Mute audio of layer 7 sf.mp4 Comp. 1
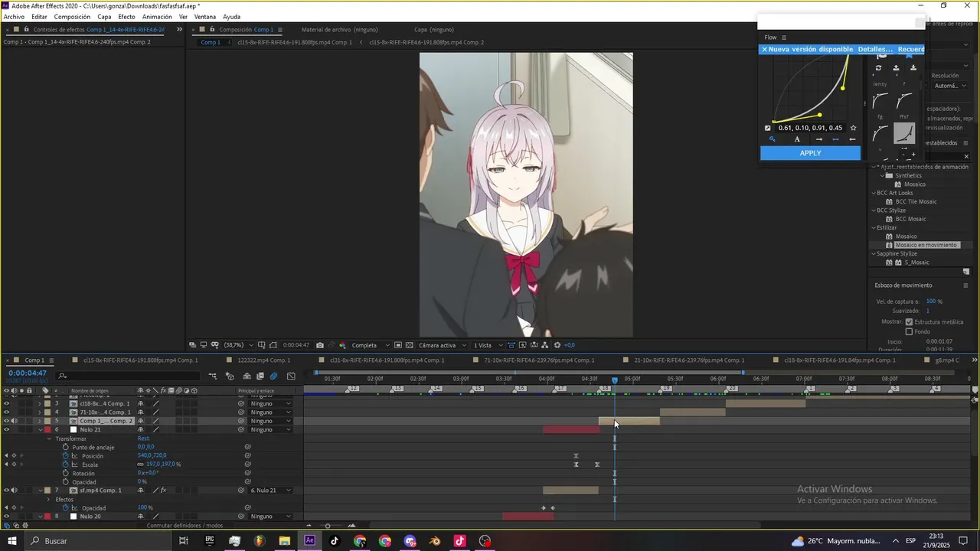Image resolution: width=980 pixels, height=551 pixels. pos(14,491)
